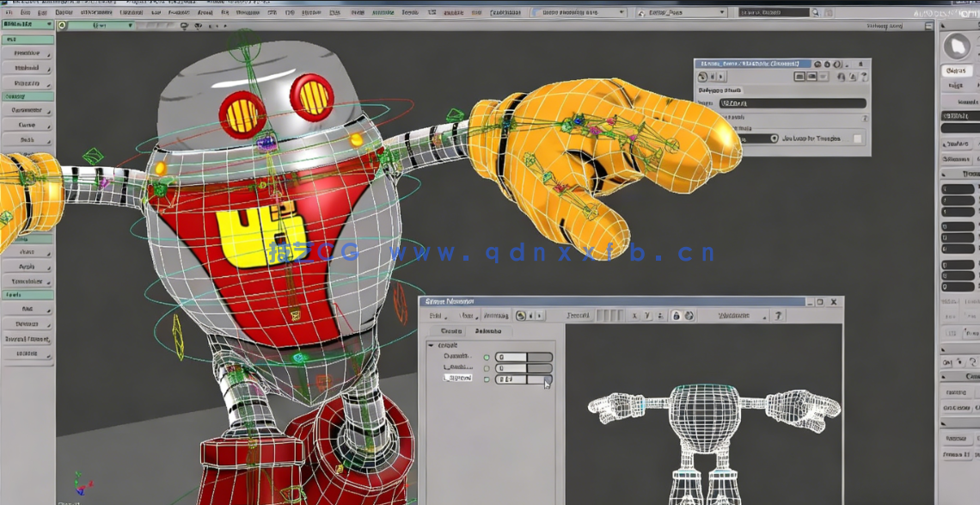Click the slider track beside the third channel value
Screen dimensions: 980x505
(x=538, y=379)
